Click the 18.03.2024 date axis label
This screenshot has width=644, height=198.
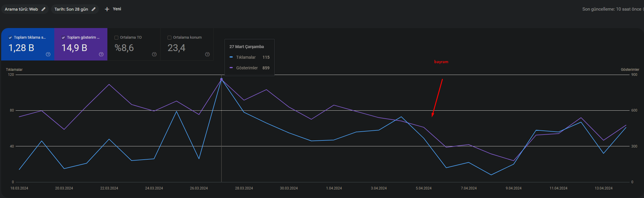click(19, 188)
